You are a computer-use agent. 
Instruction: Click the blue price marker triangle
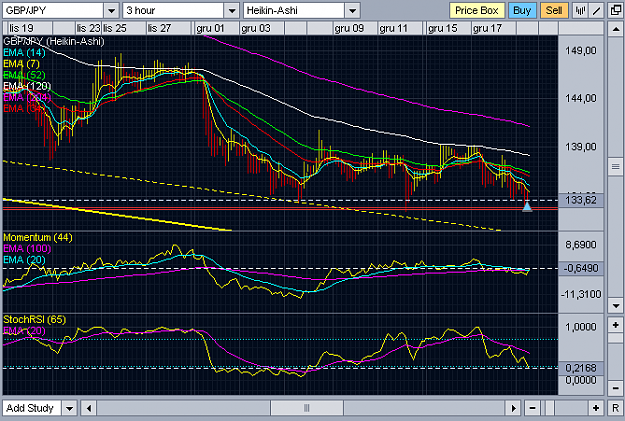[x=527, y=206]
